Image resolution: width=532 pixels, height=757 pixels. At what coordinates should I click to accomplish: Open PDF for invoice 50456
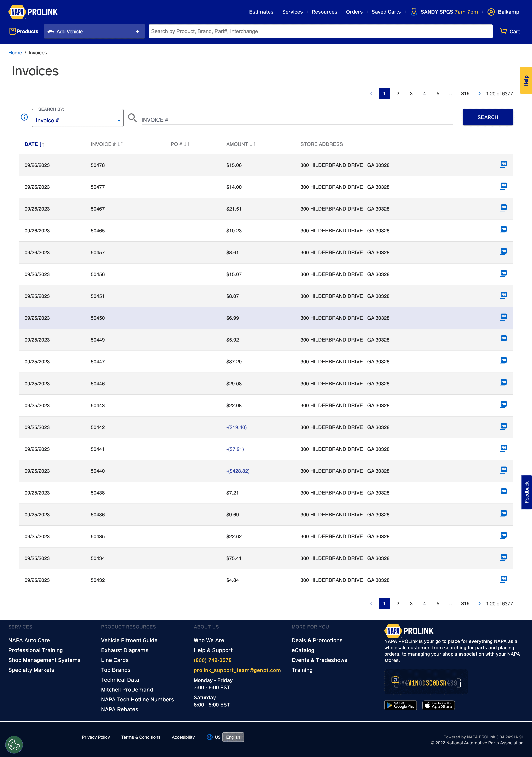(503, 273)
